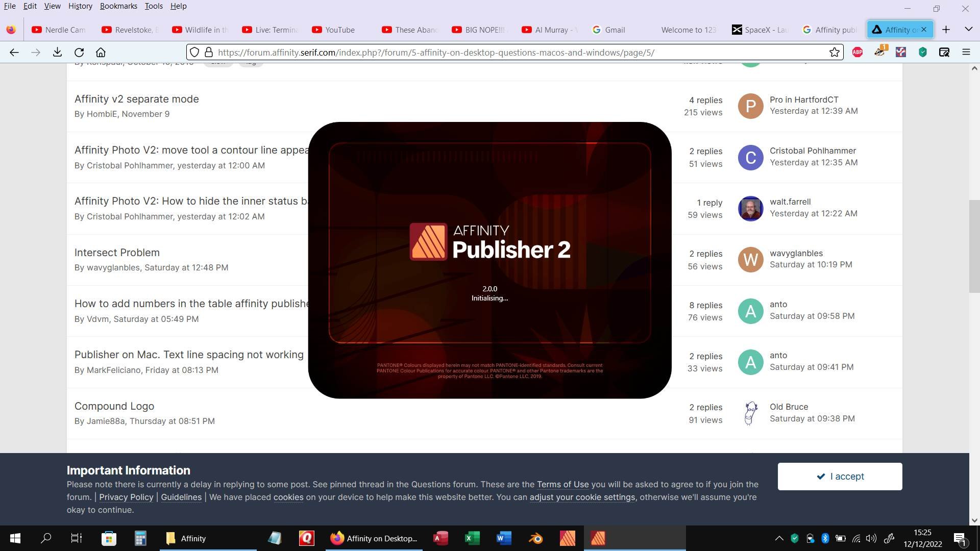Click the page vertical scrollbar thumb

point(974,246)
